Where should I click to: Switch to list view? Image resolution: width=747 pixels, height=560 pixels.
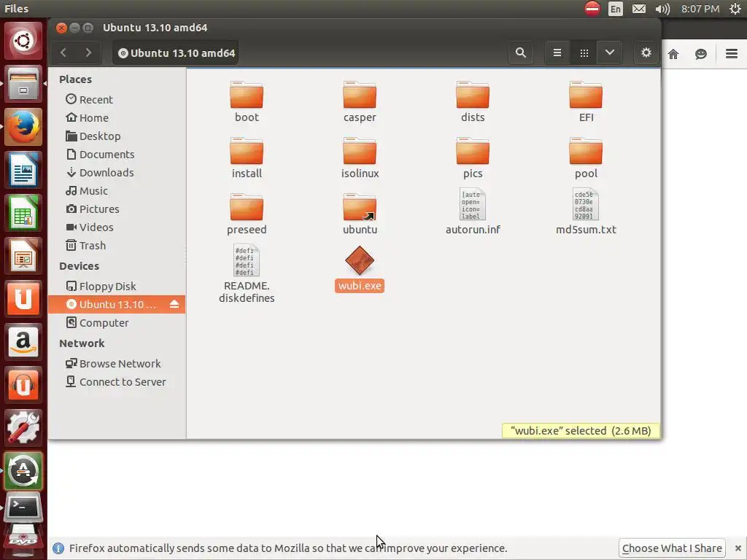(557, 52)
